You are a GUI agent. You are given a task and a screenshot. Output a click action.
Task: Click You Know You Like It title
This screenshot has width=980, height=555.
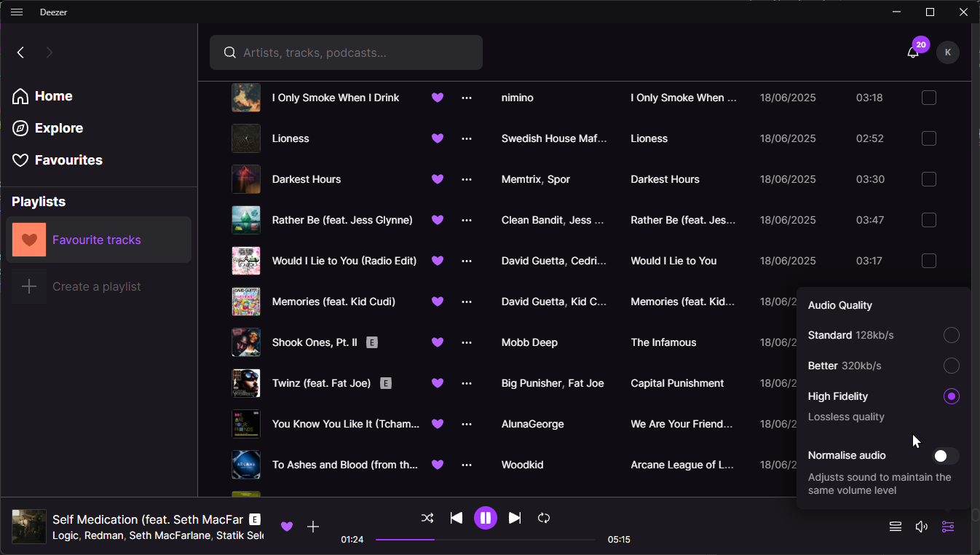[346, 424]
